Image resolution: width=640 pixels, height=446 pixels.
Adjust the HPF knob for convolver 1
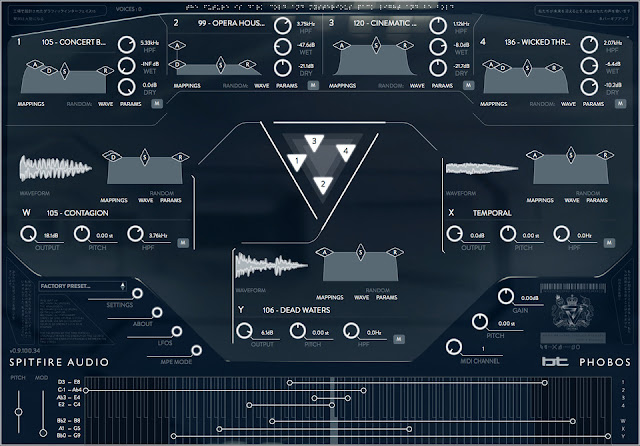point(127,44)
